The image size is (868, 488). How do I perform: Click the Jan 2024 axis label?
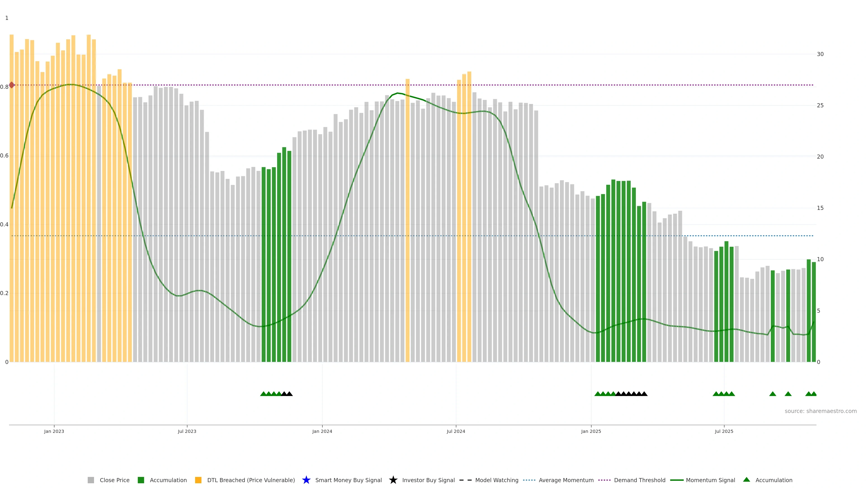[x=322, y=431]
